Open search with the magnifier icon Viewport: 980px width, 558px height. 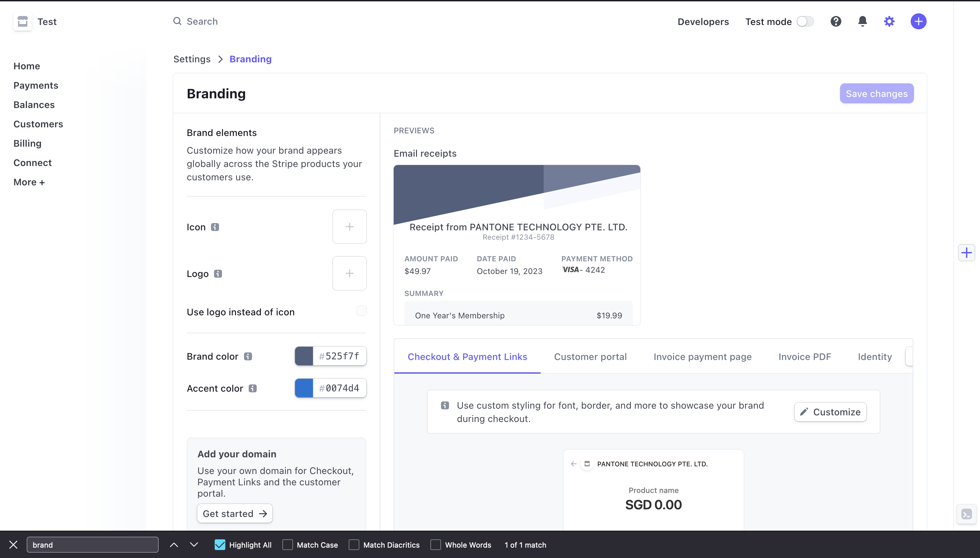point(177,21)
